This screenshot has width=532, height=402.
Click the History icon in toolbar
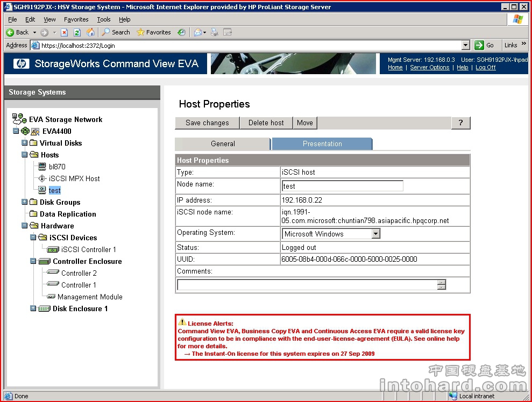coord(181,32)
